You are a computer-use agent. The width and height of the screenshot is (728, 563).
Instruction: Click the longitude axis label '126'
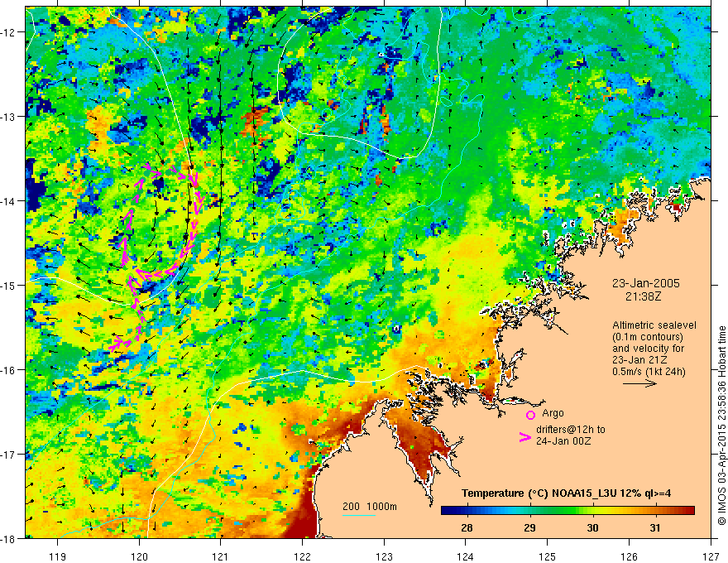tap(629, 557)
